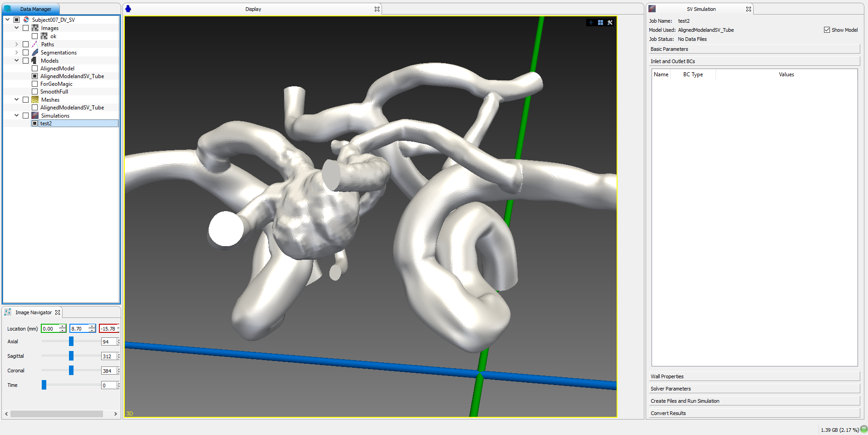Click the Name column header
The height and width of the screenshot is (435, 868).
(661, 74)
